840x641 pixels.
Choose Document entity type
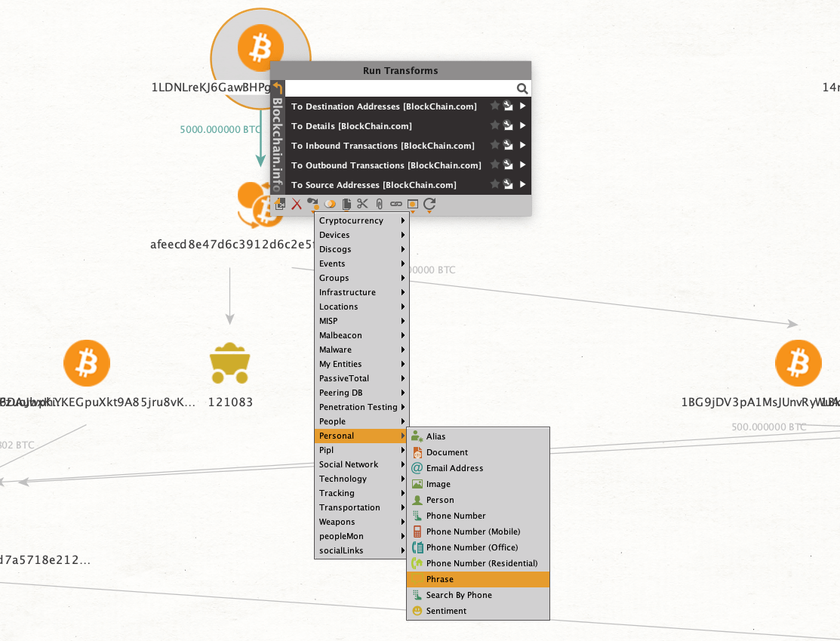coord(478,452)
